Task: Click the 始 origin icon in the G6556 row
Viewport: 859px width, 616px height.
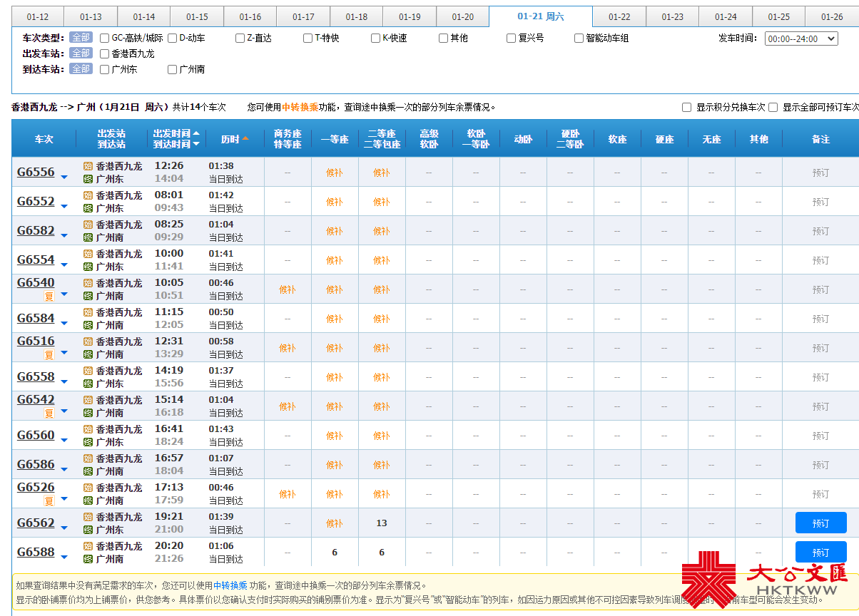Action: (x=88, y=166)
